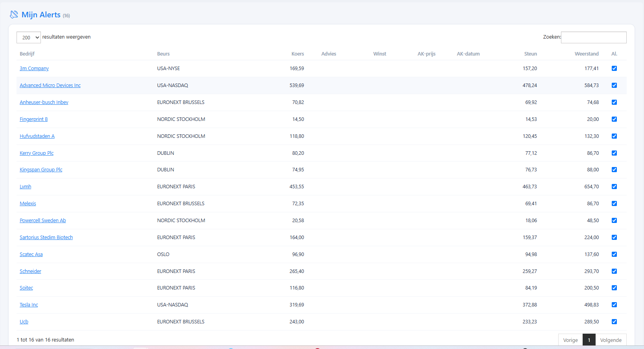Open the Sartorius Stedim Biotech link
Image resolution: width=644 pixels, height=349 pixels.
pos(46,238)
